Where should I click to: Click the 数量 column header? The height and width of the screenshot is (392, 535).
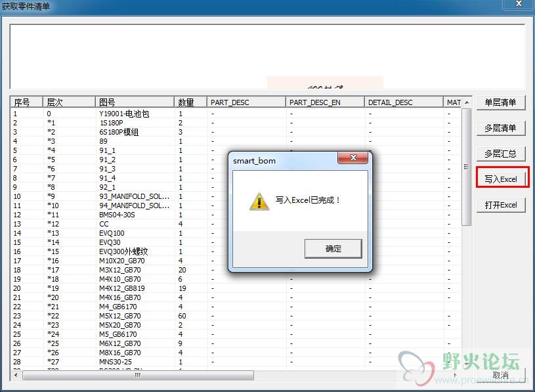coord(190,102)
